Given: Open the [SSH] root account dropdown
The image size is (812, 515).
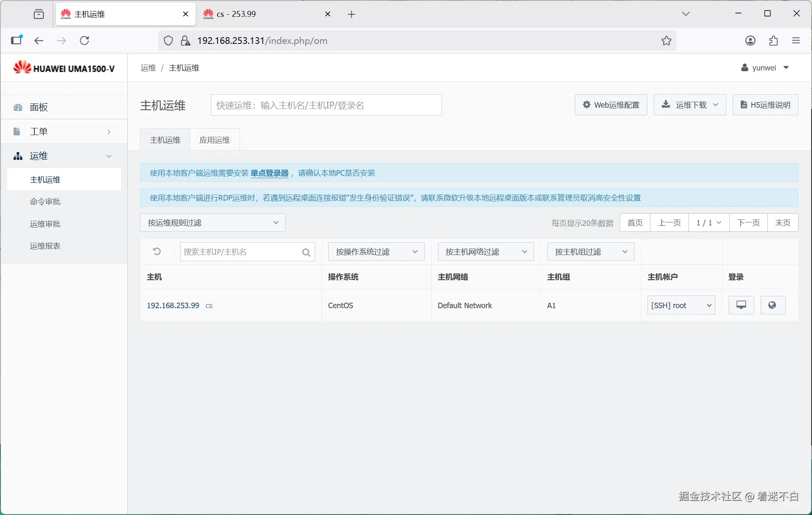Looking at the screenshot, I should point(681,305).
